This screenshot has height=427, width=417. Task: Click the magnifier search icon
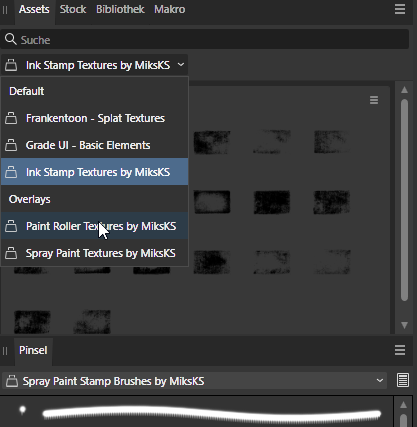11,39
